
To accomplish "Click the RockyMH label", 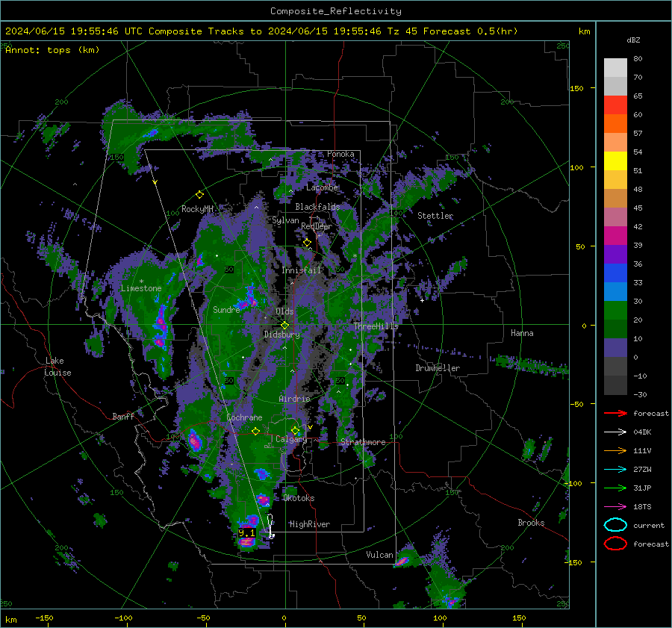I will pyautogui.click(x=197, y=209).
